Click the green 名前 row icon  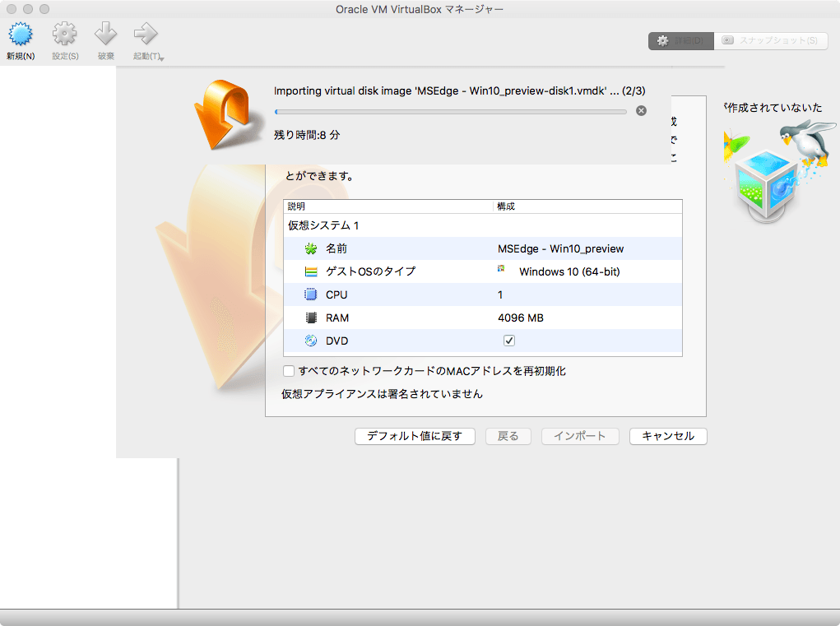(x=311, y=248)
